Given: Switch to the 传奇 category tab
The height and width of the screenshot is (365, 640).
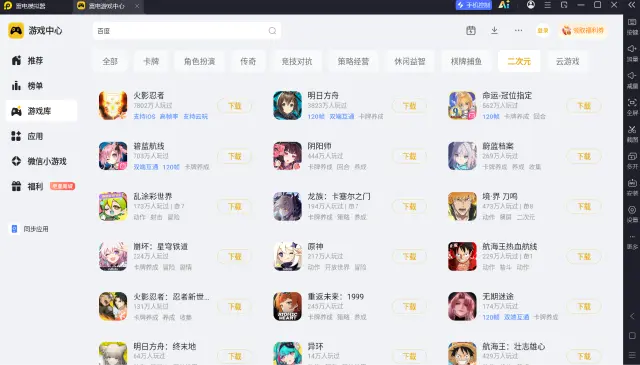Looking at the screenshot, I should point(248,61).
